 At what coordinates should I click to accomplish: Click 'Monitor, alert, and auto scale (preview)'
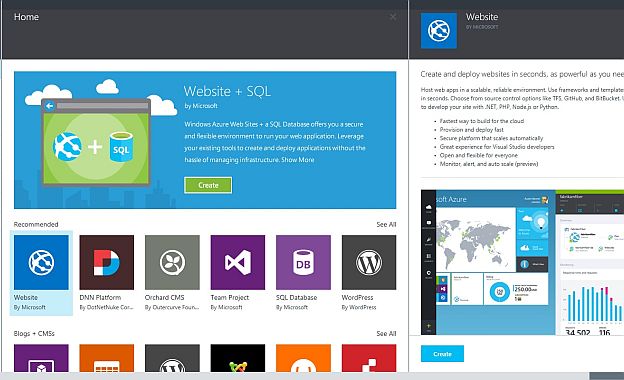[489, 164]
